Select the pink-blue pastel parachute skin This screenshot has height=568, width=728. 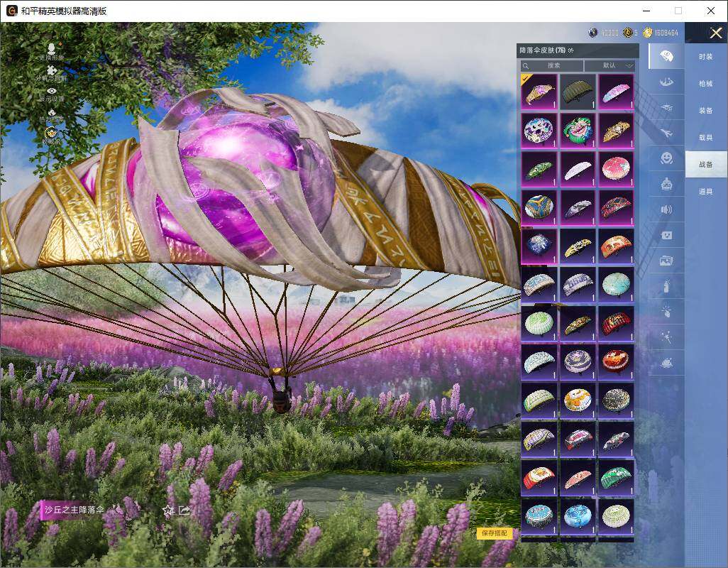tap(616, 92)
